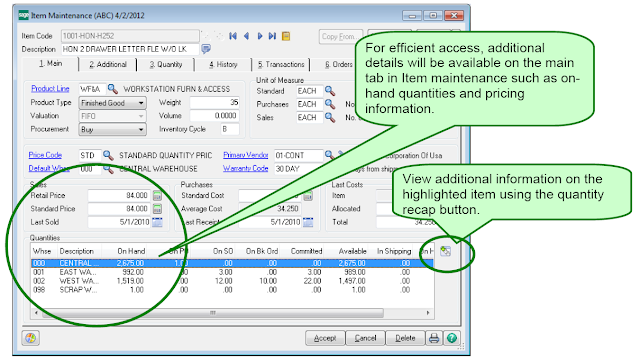Select warehouse 002 WEST WA row
Viewport: 640px width, 362px height.
tap(233, 281)
